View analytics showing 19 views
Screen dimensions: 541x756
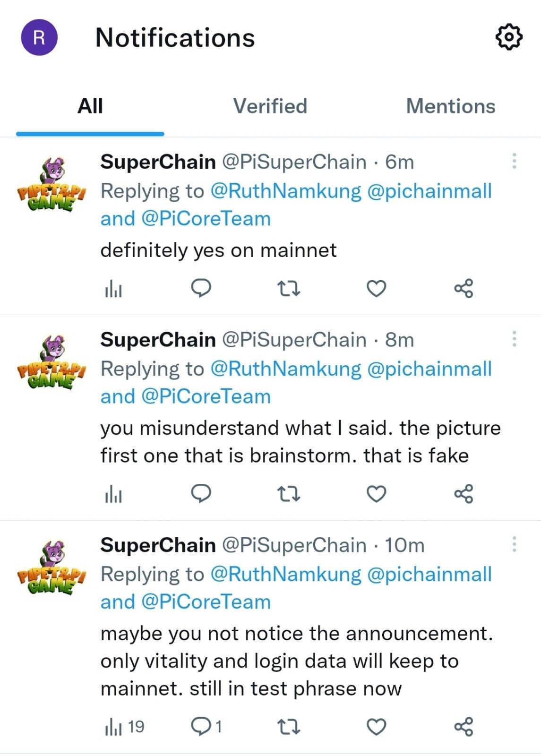coord(124,727)
